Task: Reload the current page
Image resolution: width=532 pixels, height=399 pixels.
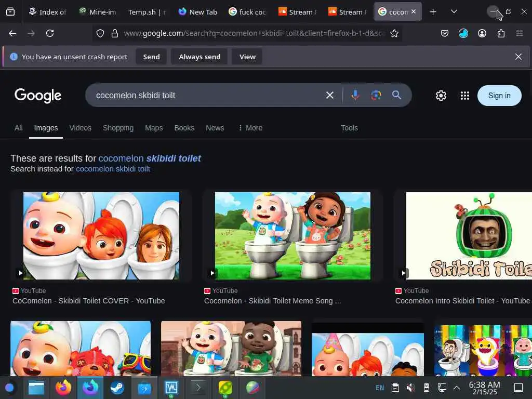Action: (x=50, y=33)
